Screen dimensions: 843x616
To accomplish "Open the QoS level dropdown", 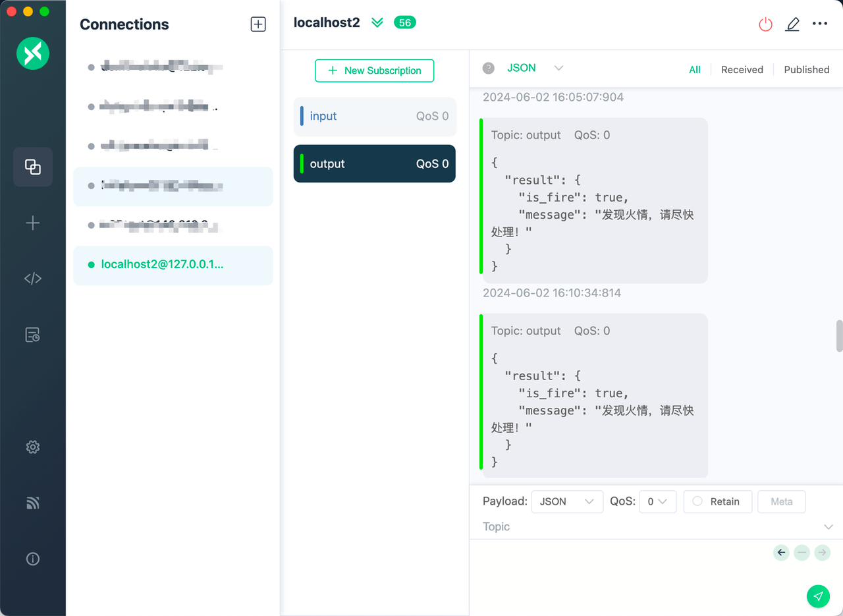I will (x=657, y=501).
